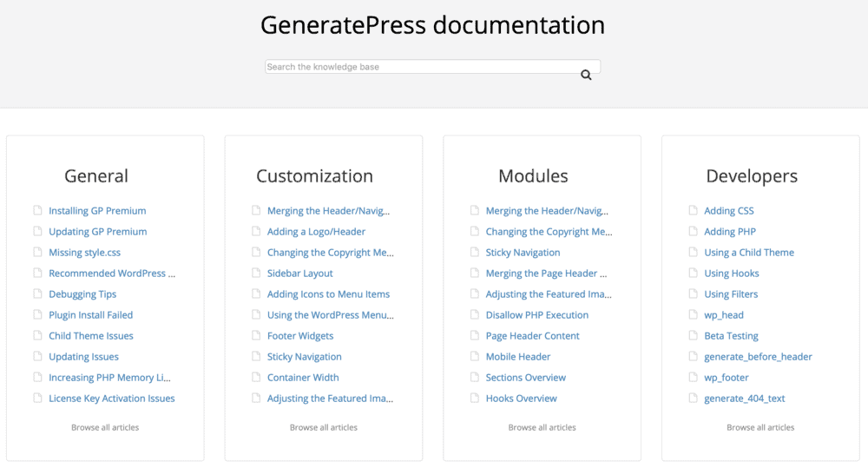This screenshot has height=468, width=868.
Task: Open Merging the Header/Navig... under Modules
Action: 547,211
